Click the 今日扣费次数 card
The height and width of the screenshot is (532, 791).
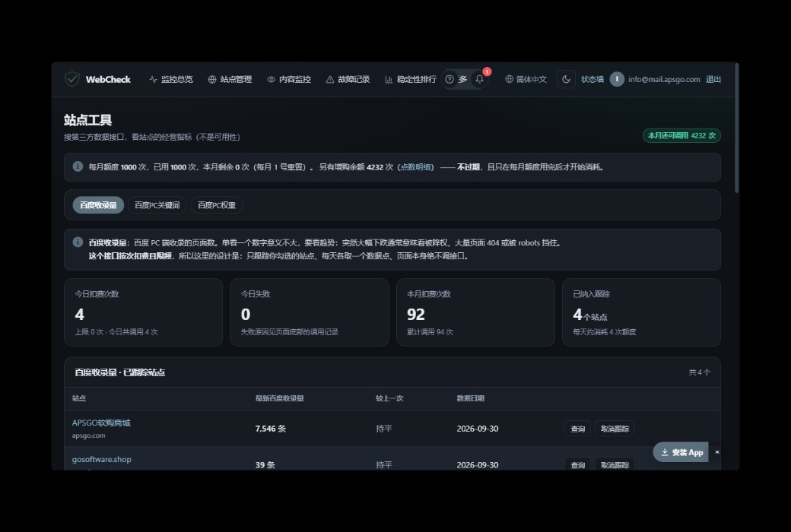[143, 312]
